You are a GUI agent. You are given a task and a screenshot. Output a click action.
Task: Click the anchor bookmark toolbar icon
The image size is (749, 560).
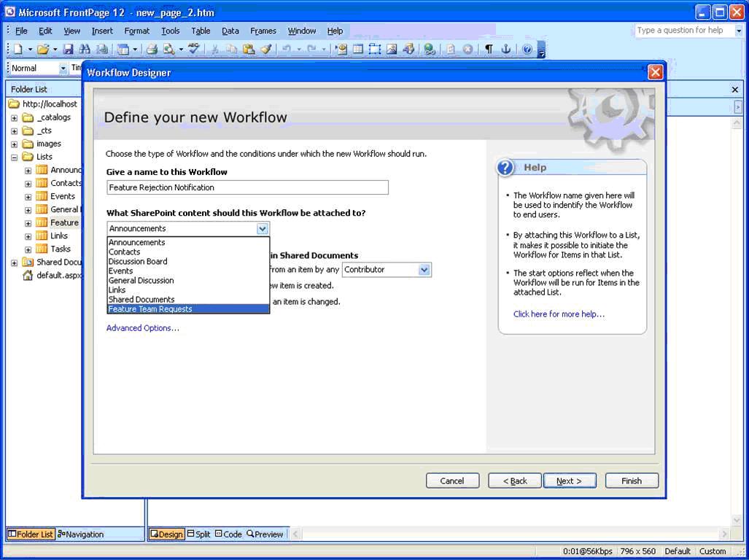(x=505, y=49)
